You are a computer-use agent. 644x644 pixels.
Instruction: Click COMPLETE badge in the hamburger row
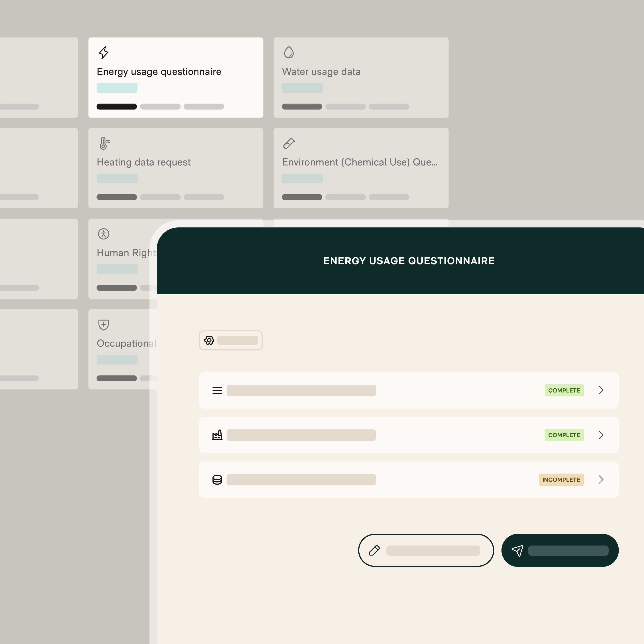564,390
